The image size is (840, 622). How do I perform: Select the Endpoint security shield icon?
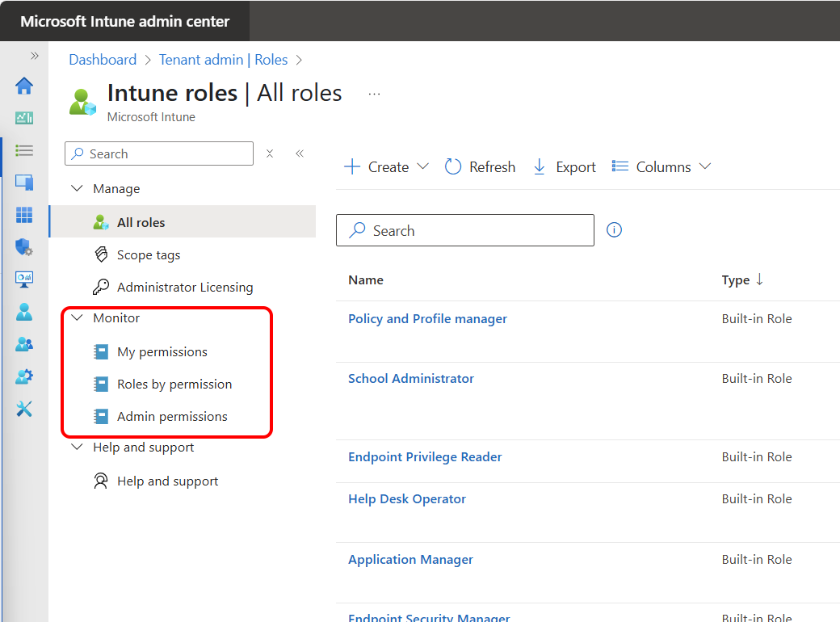[24, 248]
